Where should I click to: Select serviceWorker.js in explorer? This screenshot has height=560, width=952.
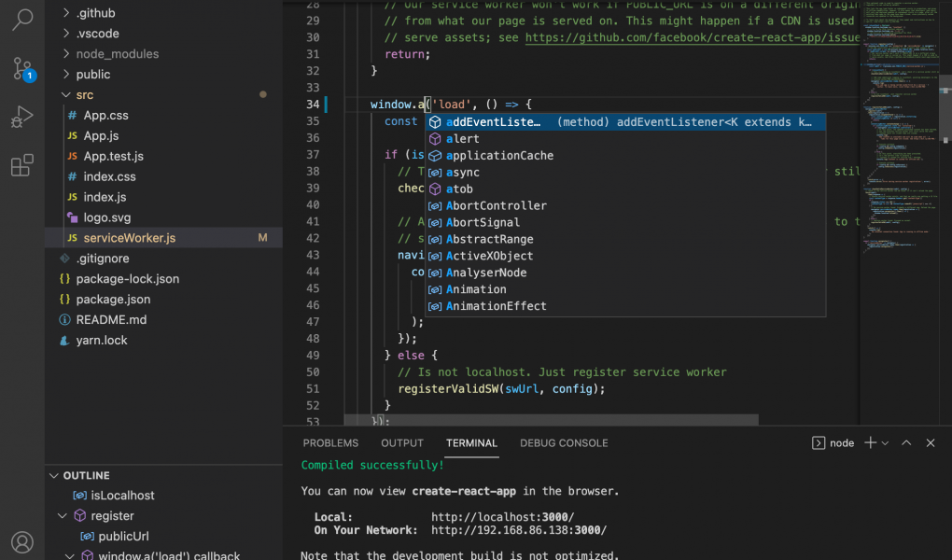tap(164, 238)
